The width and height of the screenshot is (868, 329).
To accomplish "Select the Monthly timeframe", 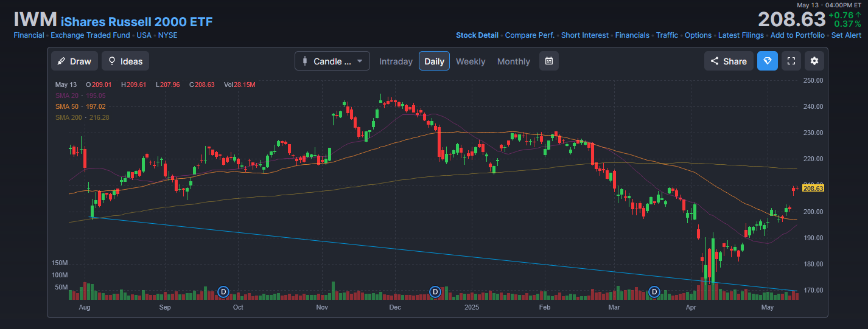I will coord(513,61).
